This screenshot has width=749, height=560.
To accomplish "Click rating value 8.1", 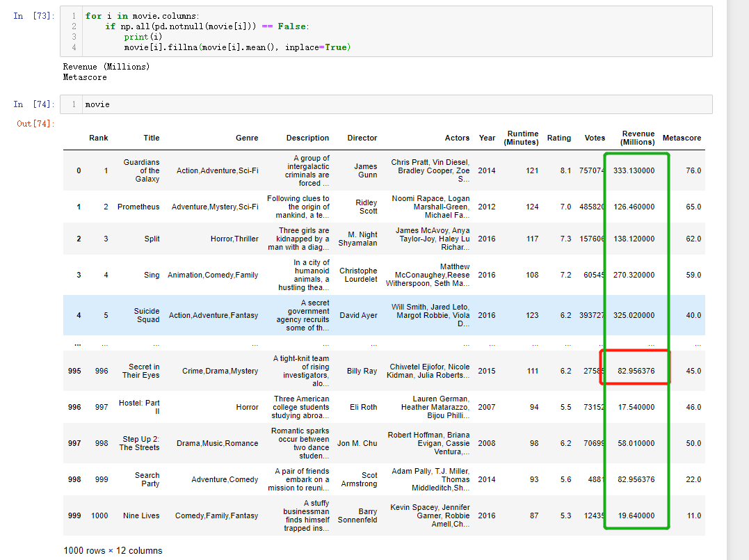I will 565,170.
